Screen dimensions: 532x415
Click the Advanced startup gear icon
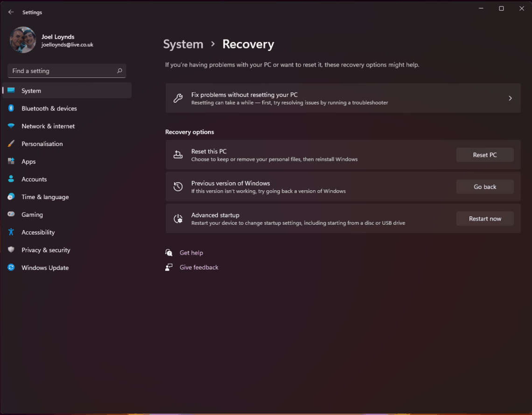click(178, 218)
